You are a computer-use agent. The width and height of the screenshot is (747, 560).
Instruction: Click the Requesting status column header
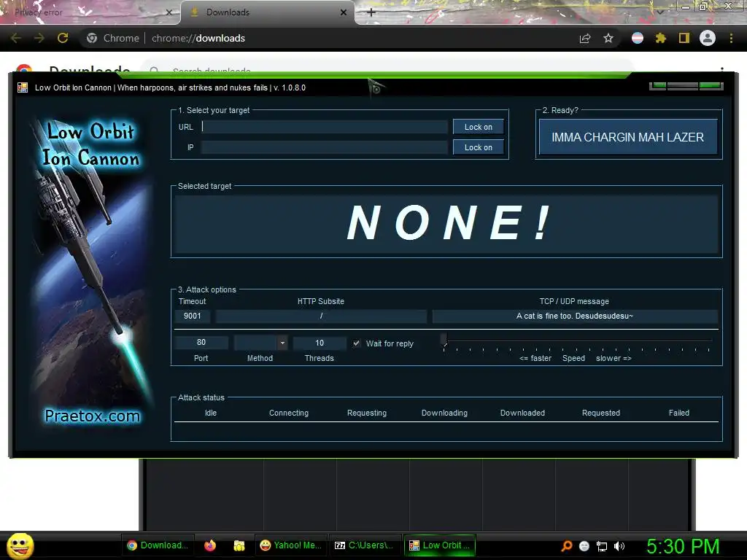tap(367, 413)
